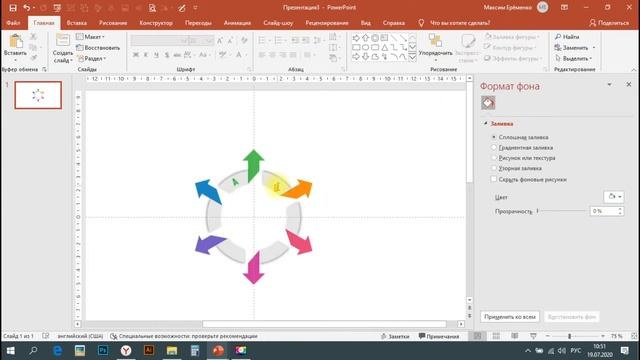Viewport: 640px width, 360px height.
Task: Fit slide to window icon
Action: 634,336
